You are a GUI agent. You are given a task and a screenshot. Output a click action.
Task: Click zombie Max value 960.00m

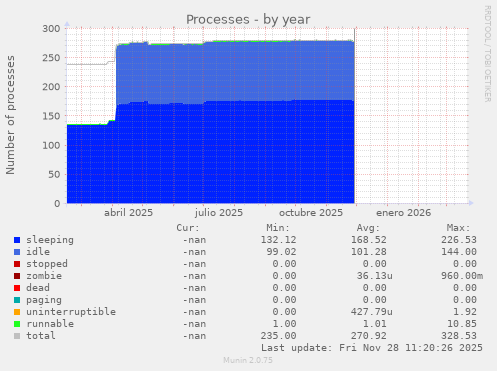pos(462,276)
